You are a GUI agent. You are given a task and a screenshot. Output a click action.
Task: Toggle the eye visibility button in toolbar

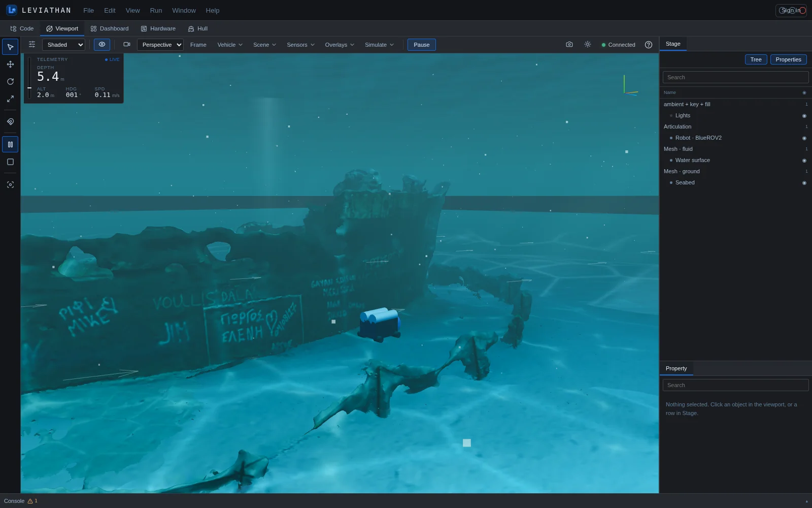102,44
